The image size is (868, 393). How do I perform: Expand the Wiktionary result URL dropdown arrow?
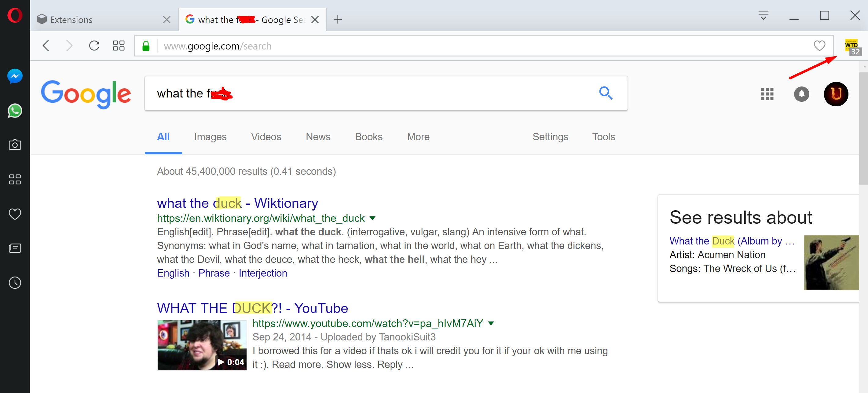(372, 218)
